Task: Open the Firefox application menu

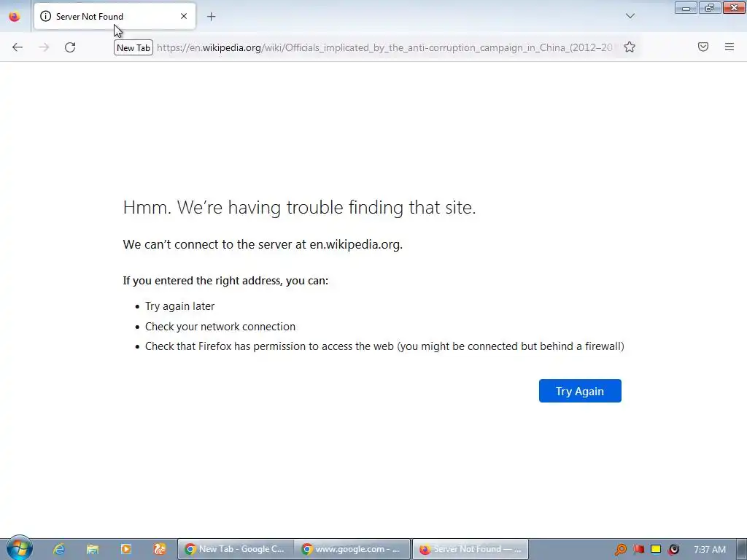Action: [729, 47]
